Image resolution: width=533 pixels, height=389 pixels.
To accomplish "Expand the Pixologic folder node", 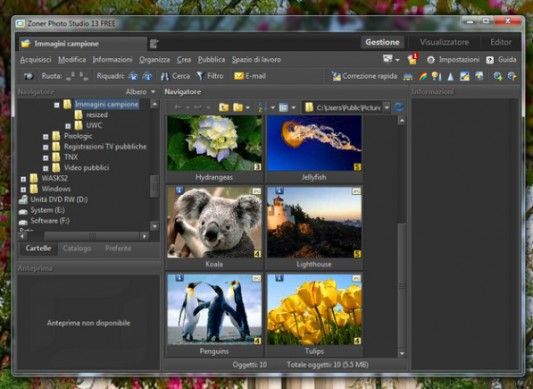I will click(x=46, y=137).
